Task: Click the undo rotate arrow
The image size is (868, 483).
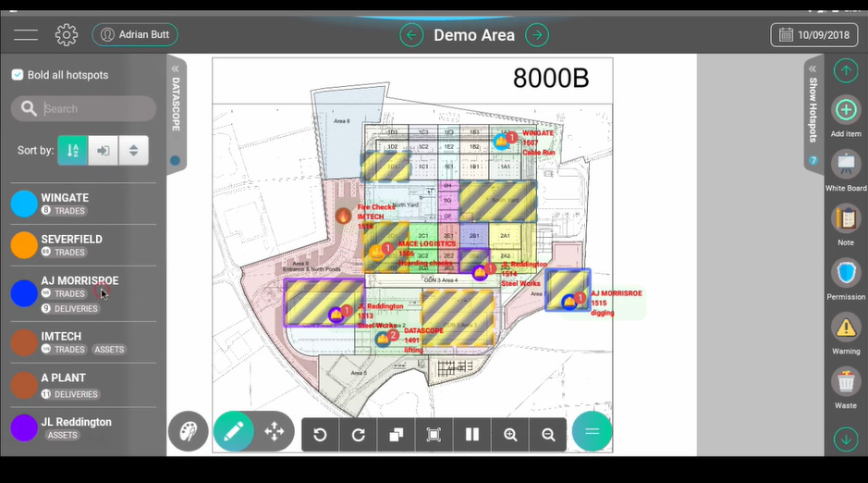Action: pyautogui.click(x=320, y=435)
